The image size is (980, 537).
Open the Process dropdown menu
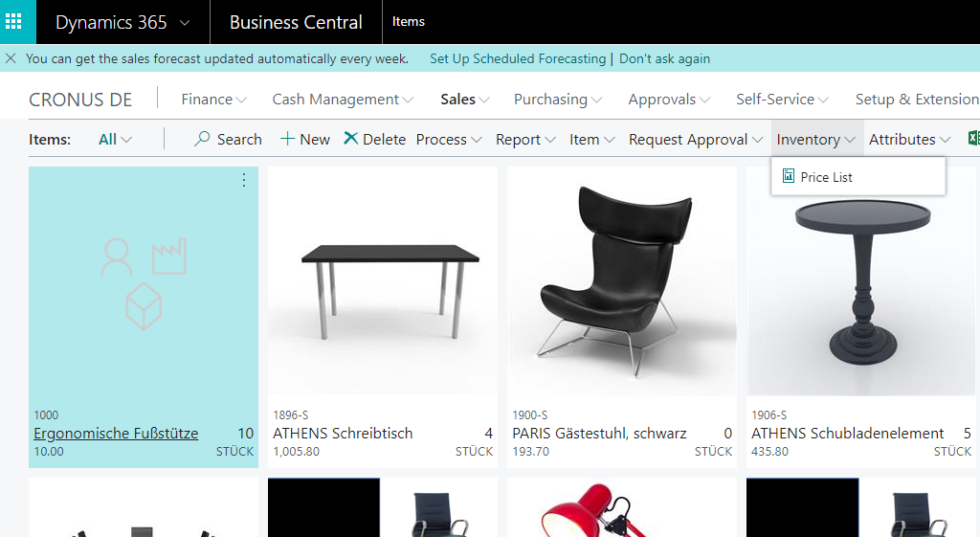[x=448, y=140]
